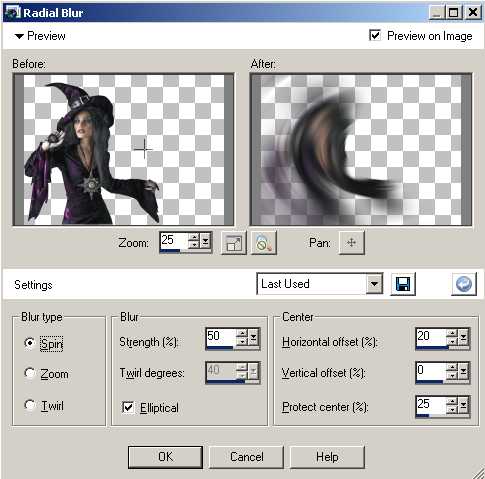Click the Vertical offset slider bar

pos(443,382)
